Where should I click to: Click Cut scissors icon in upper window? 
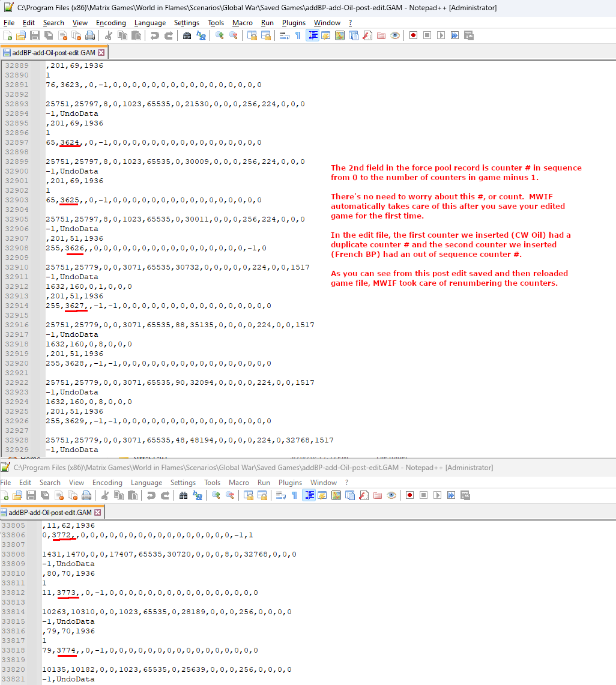pos(109,36)
